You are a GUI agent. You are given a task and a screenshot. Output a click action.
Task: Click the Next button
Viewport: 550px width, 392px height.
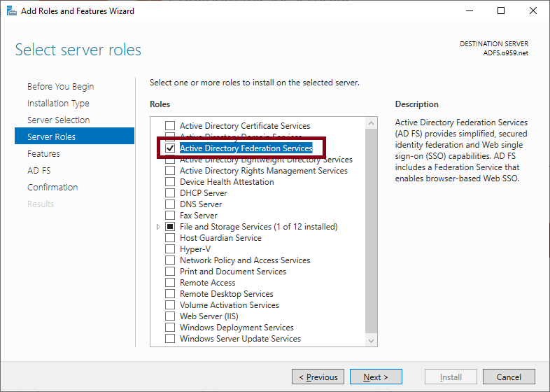tap(376, 377)
